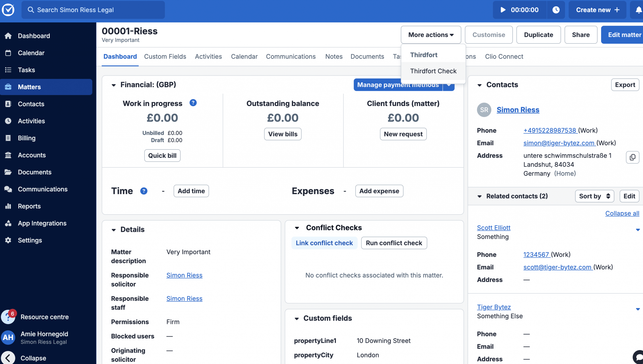Image resolution: width=643 pixels, height=364 pixels.
Task: Switch to the Custom Fields tab
Action: [165, 57]
